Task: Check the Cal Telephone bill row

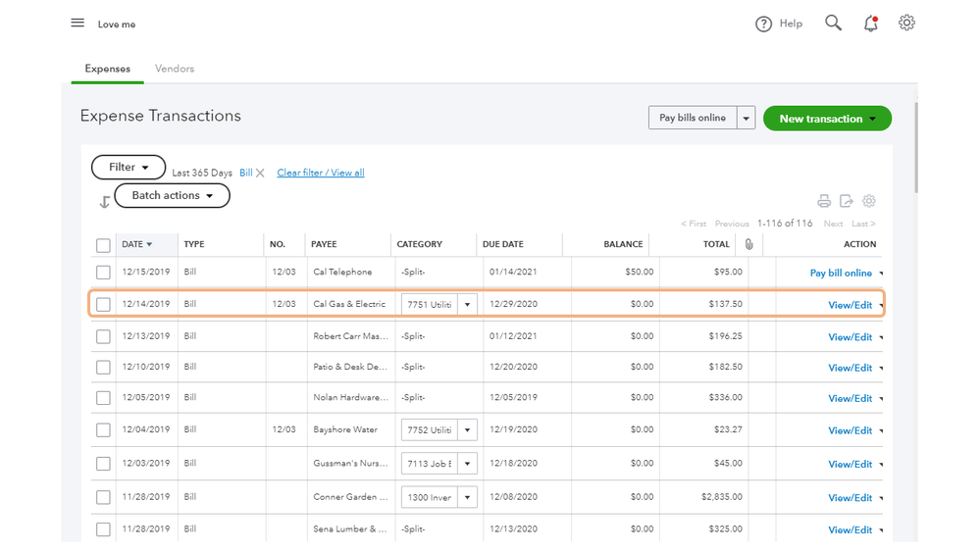Action: [103, 273]
